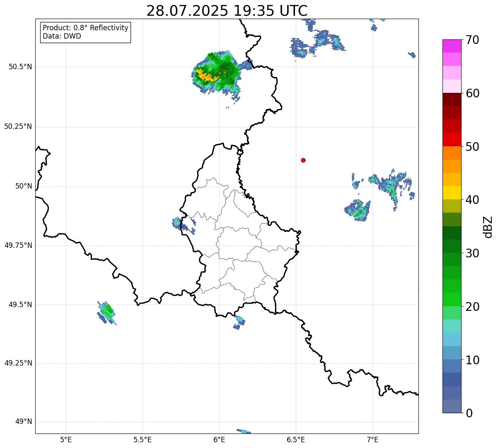Click the dBZ colorbar label

(x=488, y=227)
